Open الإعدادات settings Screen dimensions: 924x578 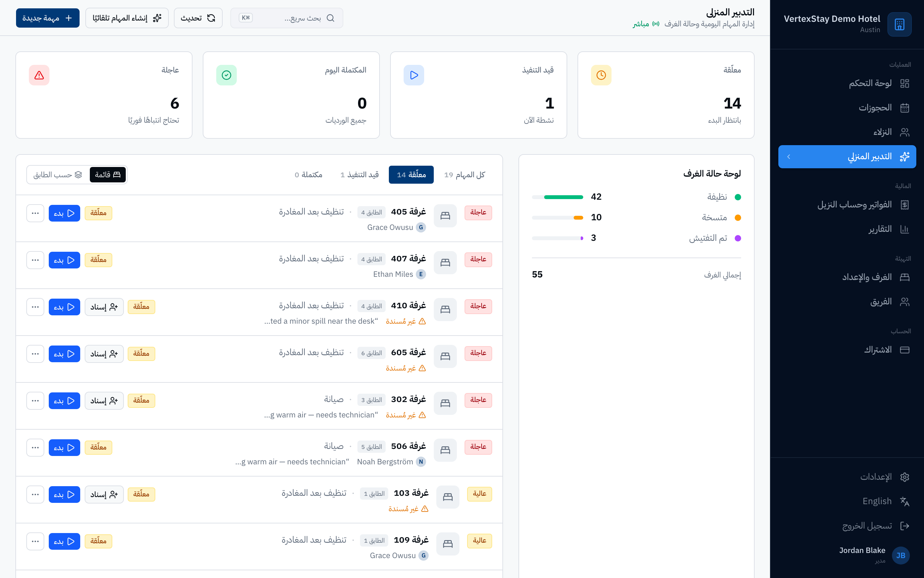point(847,477)
